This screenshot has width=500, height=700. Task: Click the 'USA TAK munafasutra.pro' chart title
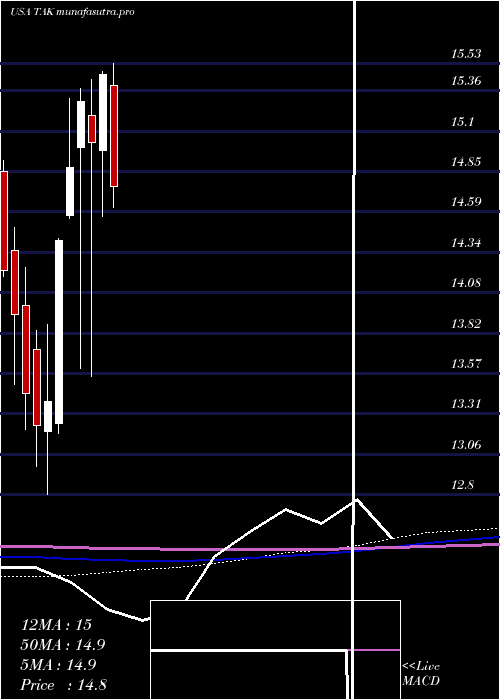[x=72, y=12]
